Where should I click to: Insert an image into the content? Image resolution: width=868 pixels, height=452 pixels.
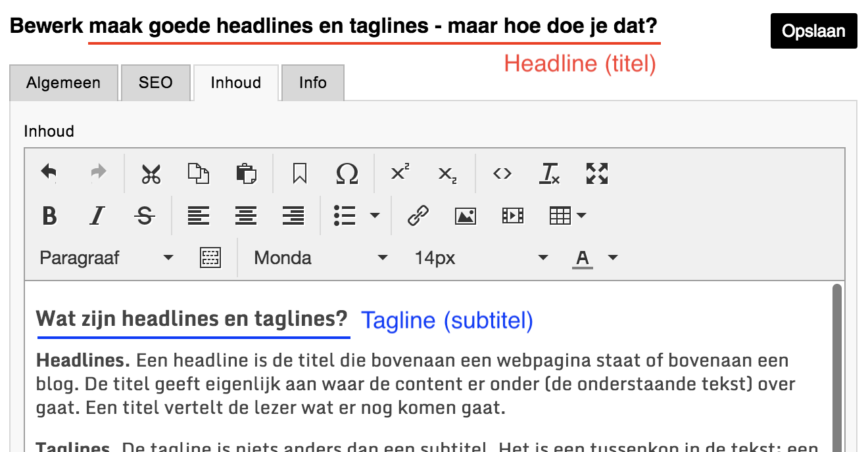[465, 215]
